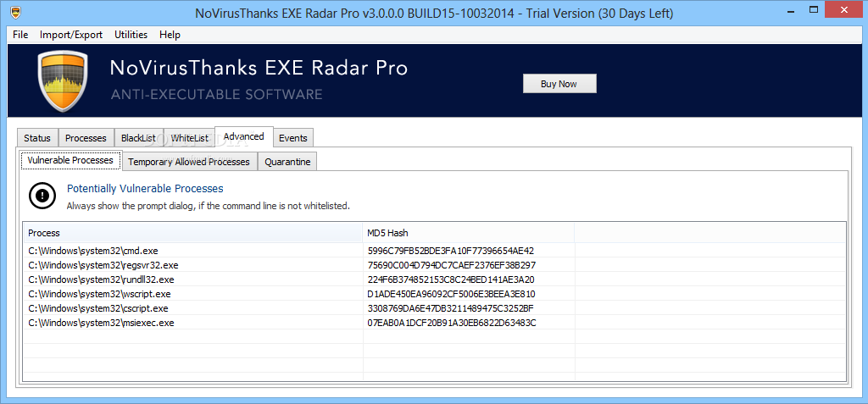Select the Advanced tab
The image size is (868, 404).
[244, 136]
